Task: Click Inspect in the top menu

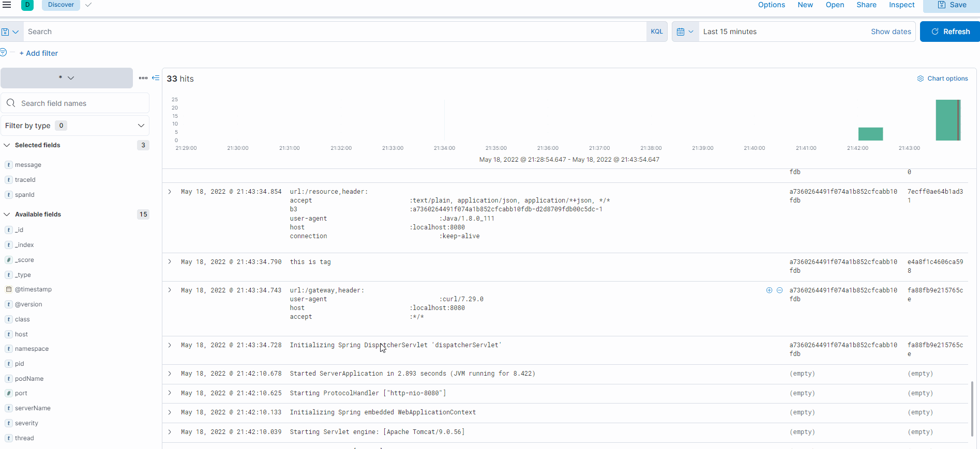Action: [x=902, y=5]
